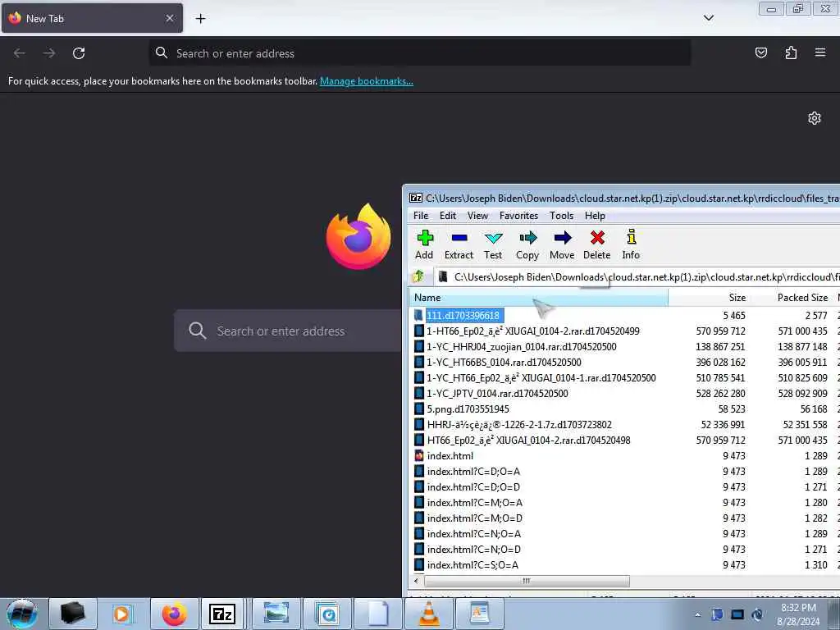Viewport: 840px width, 630px height.
Task: Select 1-HT66_Ep02 XIUGAI_0104-2.rar.d1704520499 file
Action: point(533,331)
